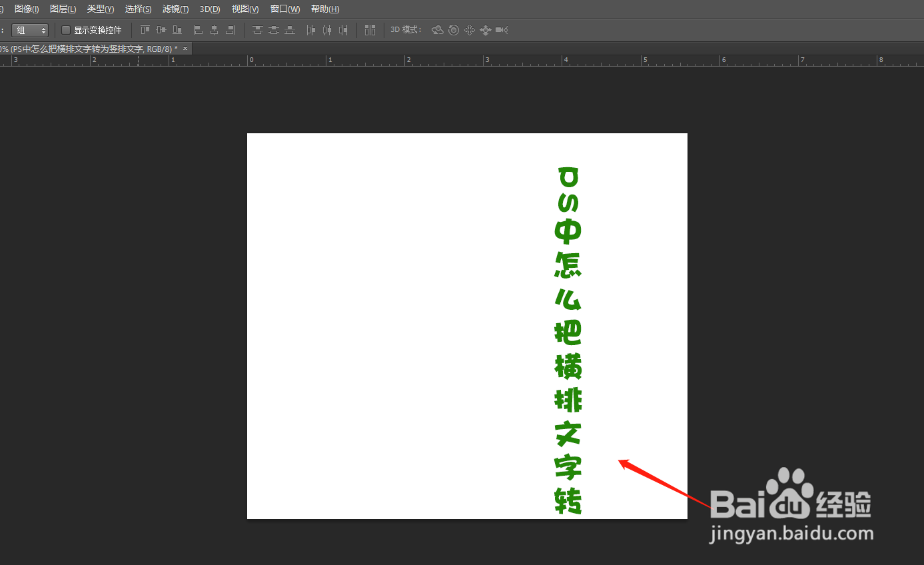The width and height of the screenshot is (924, 565).
Task: Close the current document tab
Action: [185, 48]
